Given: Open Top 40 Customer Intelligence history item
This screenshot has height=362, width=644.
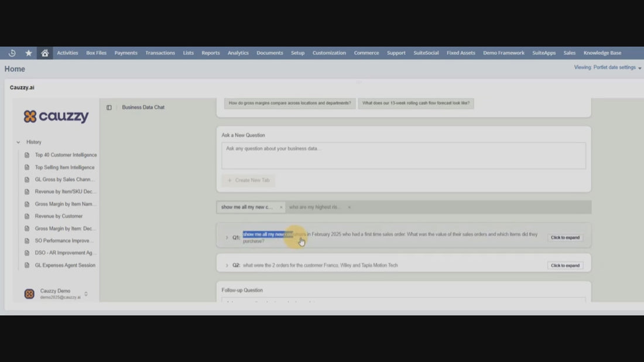Looking at the screenshot, I should pos(66,155).
